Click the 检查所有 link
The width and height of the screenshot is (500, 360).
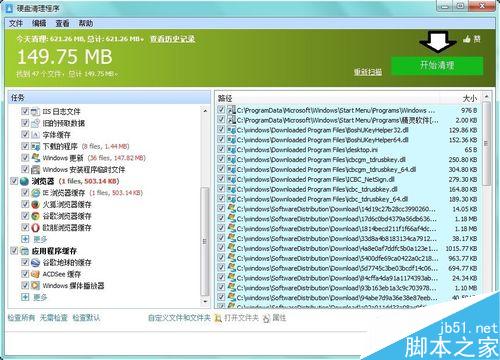click(x=21, y=318)
